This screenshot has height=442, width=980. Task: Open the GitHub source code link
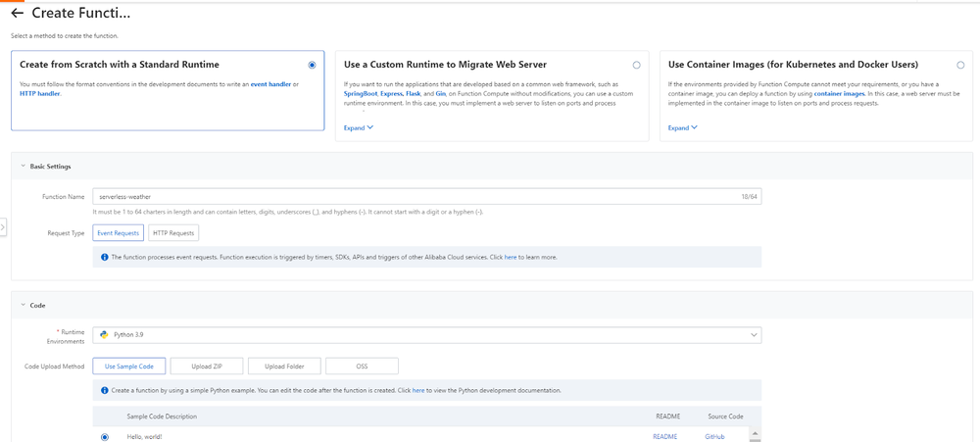pos(714,436)
